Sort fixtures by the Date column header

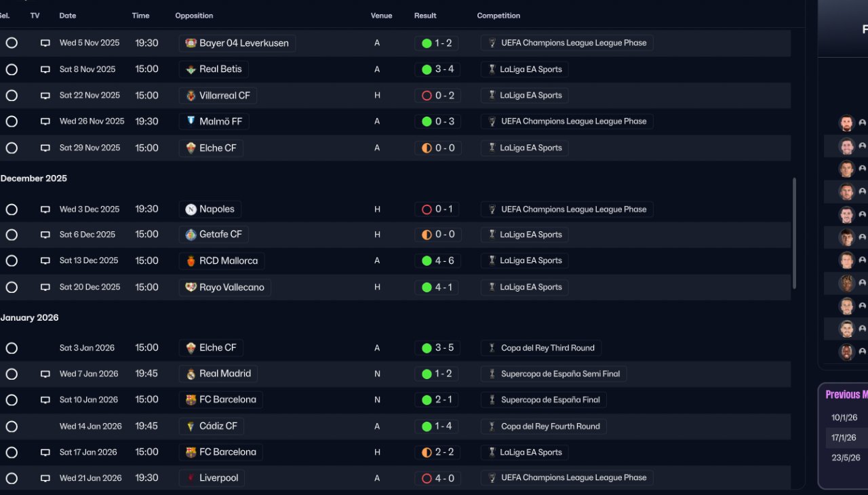[68, 16]
